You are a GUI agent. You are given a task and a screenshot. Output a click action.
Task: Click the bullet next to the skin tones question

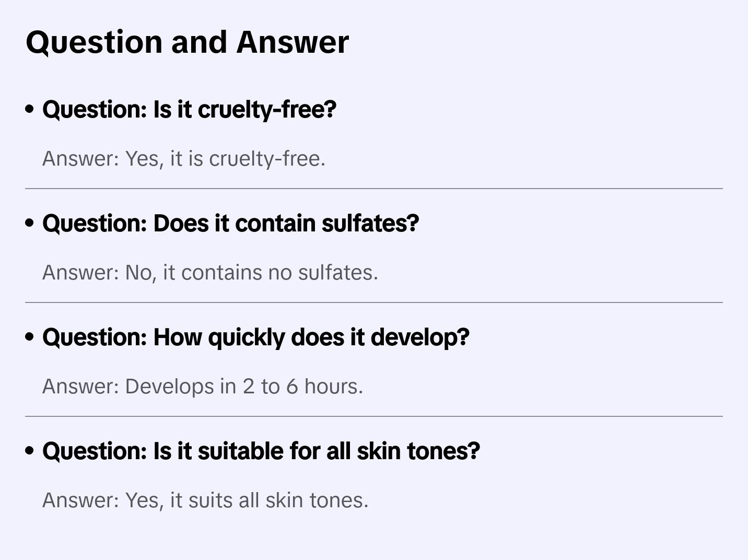[30, 451]
